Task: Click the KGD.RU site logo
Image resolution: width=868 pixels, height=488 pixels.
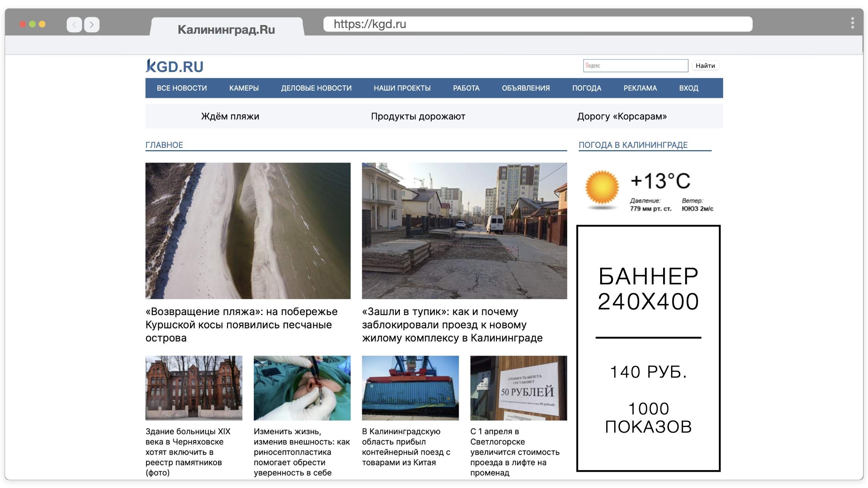Action: point(175,66)
